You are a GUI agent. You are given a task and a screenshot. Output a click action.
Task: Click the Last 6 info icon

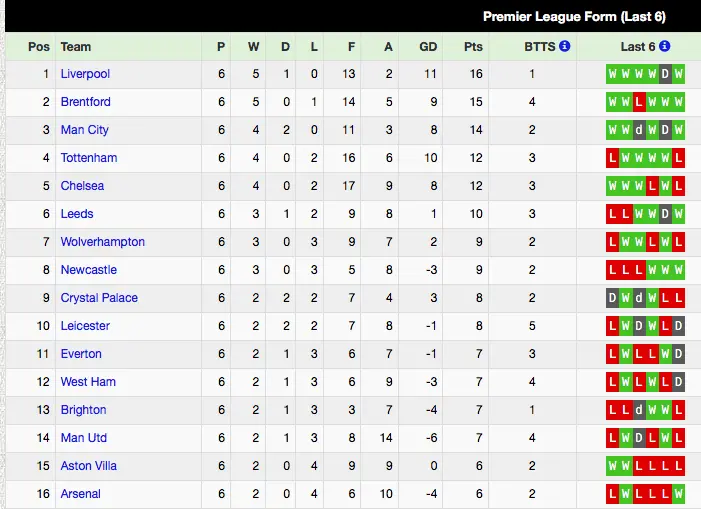665,46
